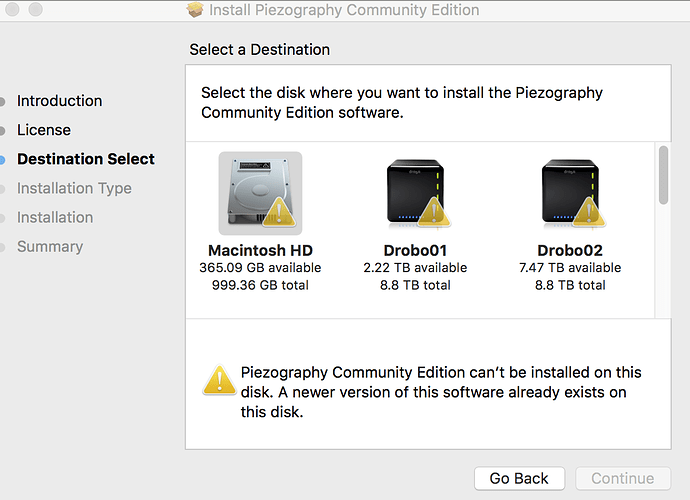Click the '365.09 GB available' text
This screenshot has height=500, width=690.
pyautogui.click(x=260, y=268)
